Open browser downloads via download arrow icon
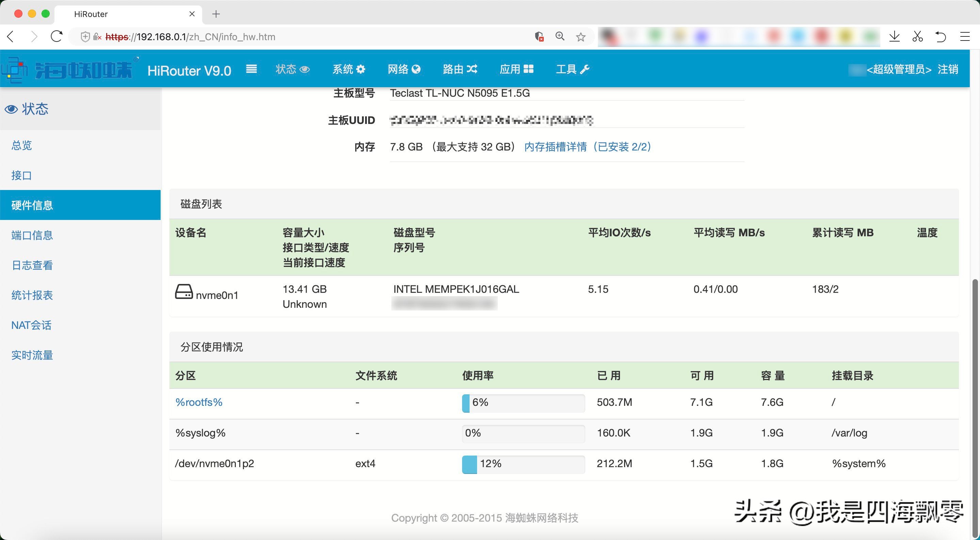Image resolution: width=980 pixels, height=540 pixels. pyautogui.click(x=895, y=36)
